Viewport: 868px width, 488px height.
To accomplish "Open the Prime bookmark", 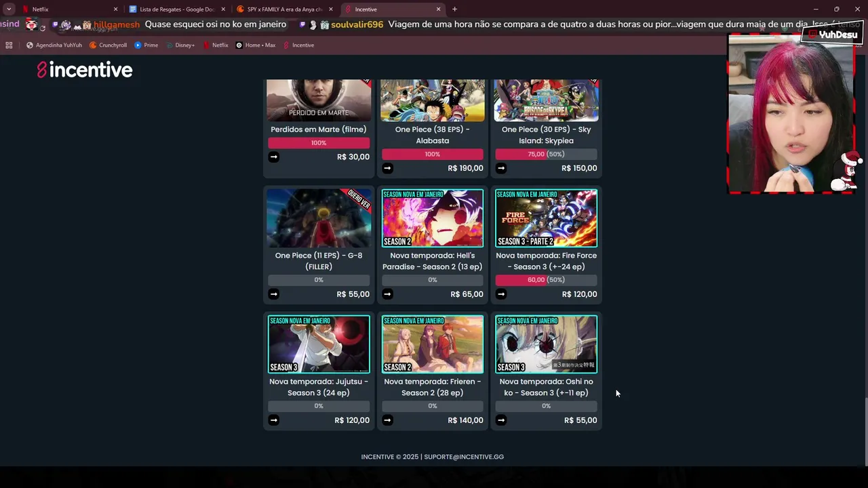I will pyautogui.click(x=146, y=45).
